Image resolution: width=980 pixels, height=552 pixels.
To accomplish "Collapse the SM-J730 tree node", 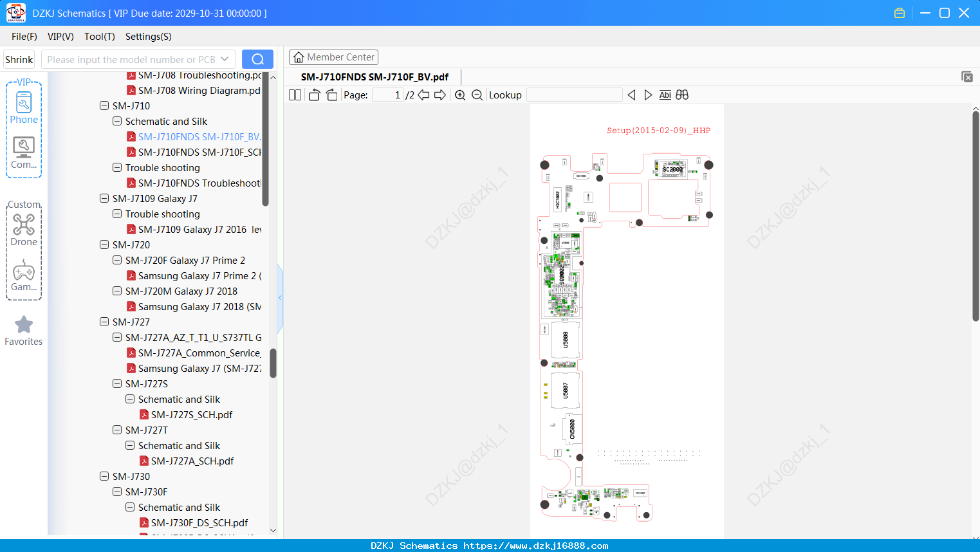I will pyautogui.click(x=104, y=476).
